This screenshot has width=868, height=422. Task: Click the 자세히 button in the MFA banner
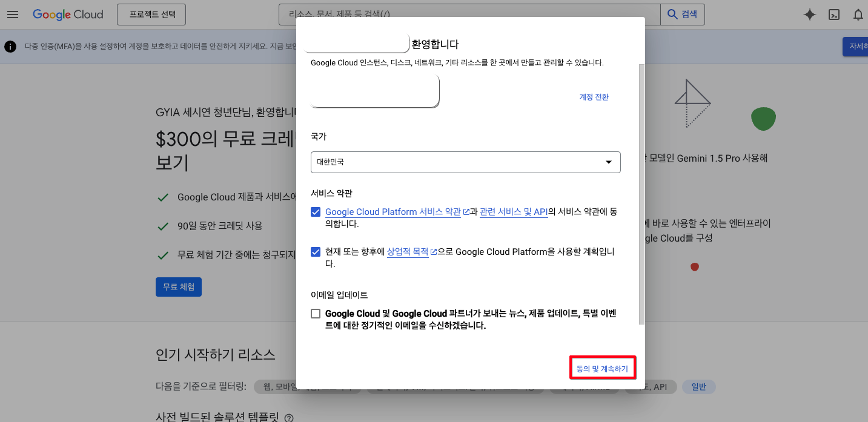(x=855, y=47)
